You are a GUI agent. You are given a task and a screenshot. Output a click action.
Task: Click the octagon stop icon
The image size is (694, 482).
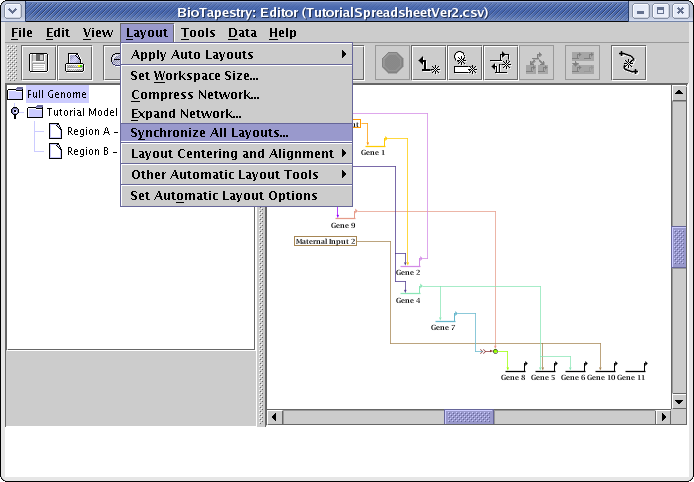point(393,63)
